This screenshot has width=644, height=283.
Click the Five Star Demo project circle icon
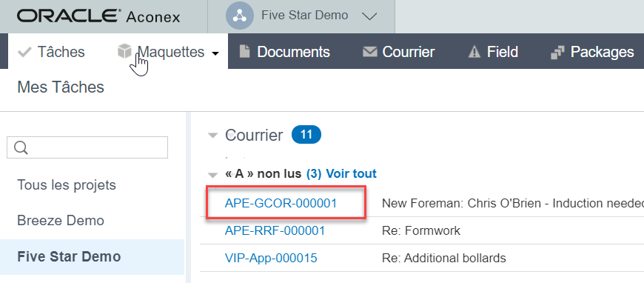[239, 16]
